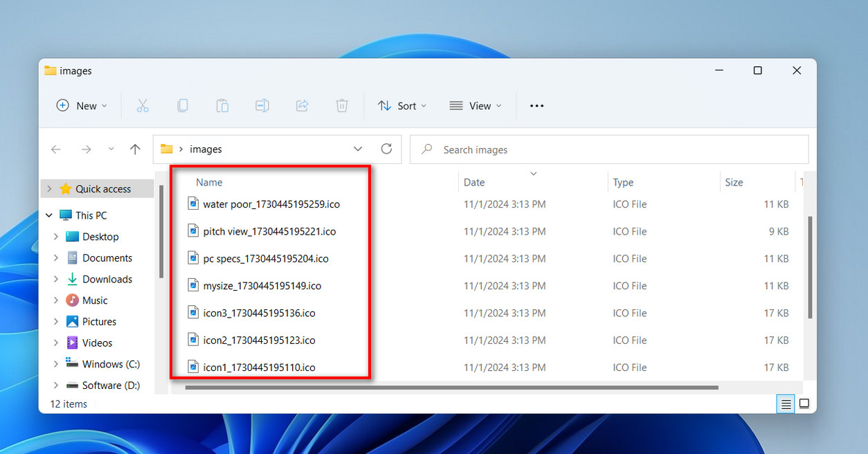Select Quick access in navigation pane
This screenshot has width=868, height=454.
98,189
